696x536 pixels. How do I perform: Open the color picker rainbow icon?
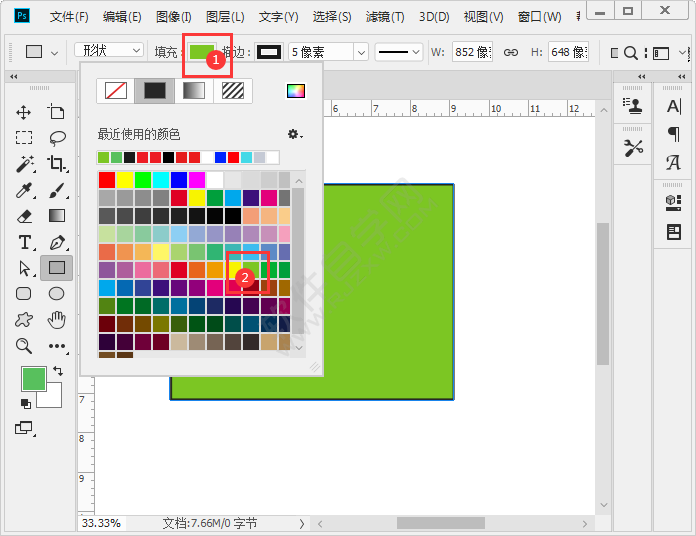[296, 91]
